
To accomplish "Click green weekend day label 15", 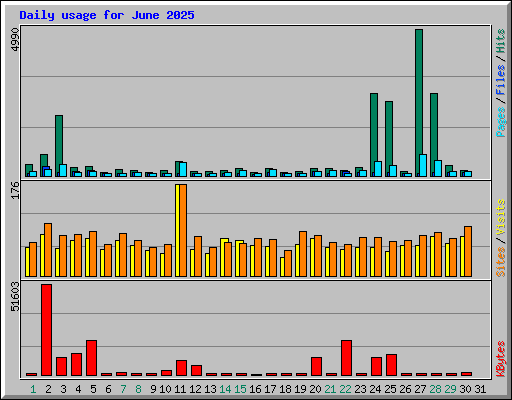I will coord(240,389).
